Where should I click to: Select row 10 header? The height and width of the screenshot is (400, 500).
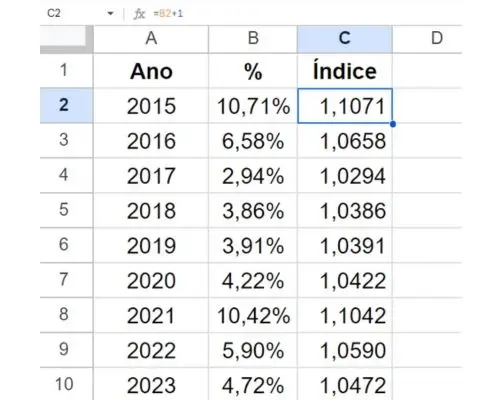click(66, 384)
